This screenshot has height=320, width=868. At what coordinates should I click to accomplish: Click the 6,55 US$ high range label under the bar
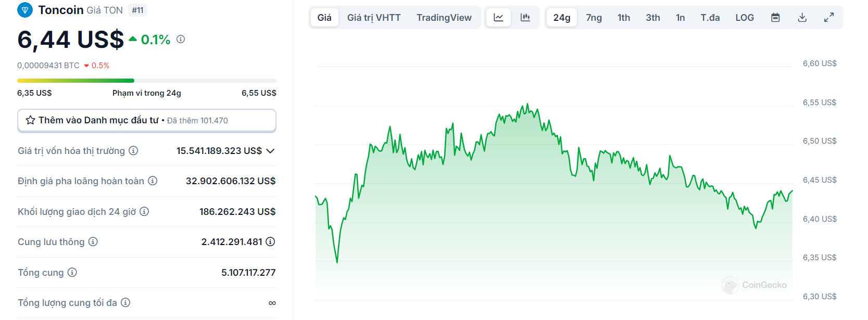[259, 93]
